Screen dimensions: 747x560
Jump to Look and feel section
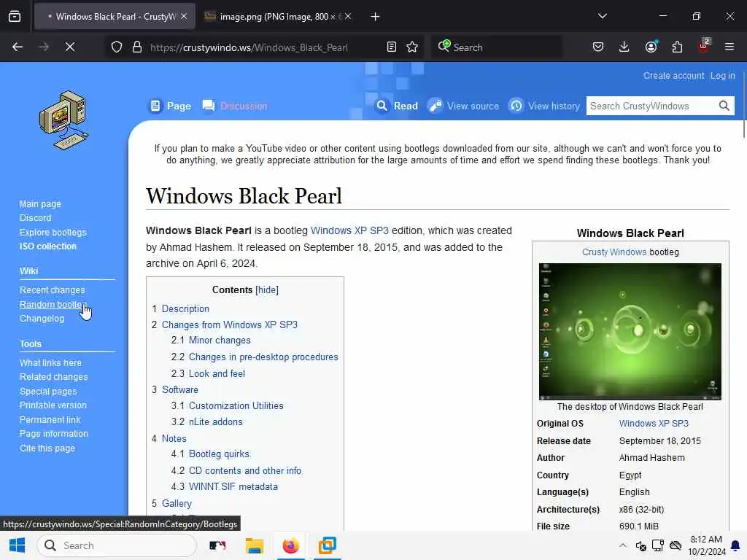click(x=217, y=374)
